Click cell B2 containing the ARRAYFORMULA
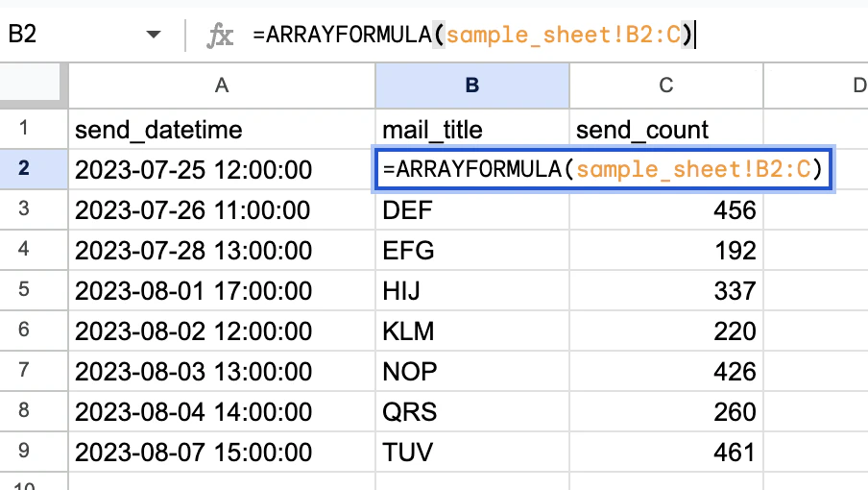868x490 pixels. (x=603, y=169)
